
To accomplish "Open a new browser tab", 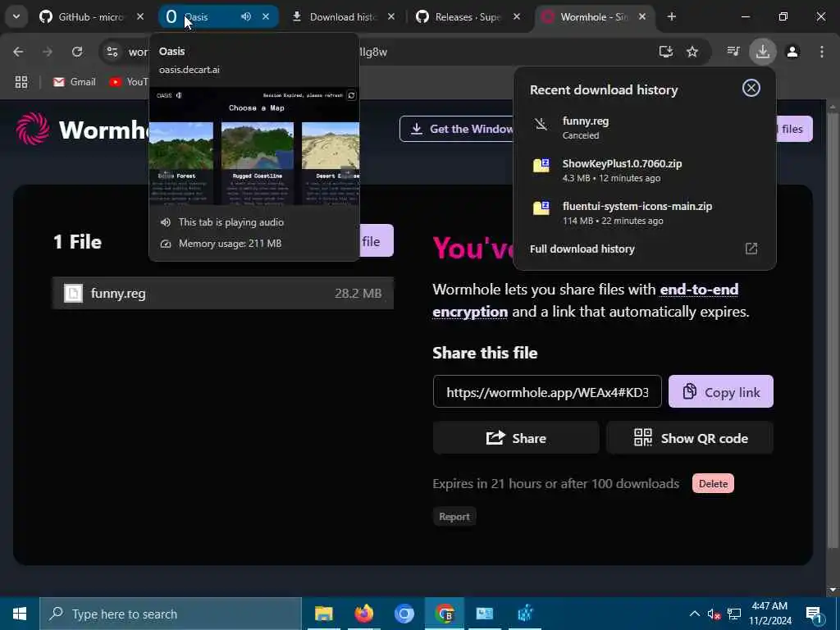I will pos(672,16).
